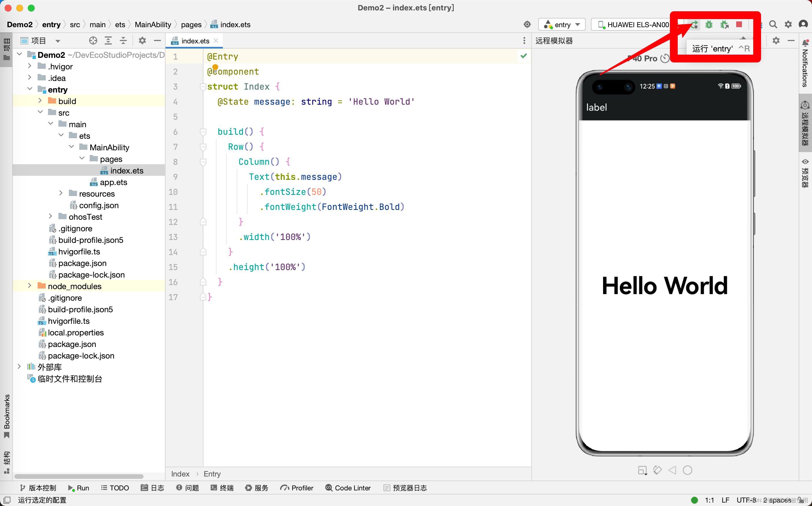812x506 pixels.
Task: Open the 终端 terminal tab
Action: coord(222,487)
